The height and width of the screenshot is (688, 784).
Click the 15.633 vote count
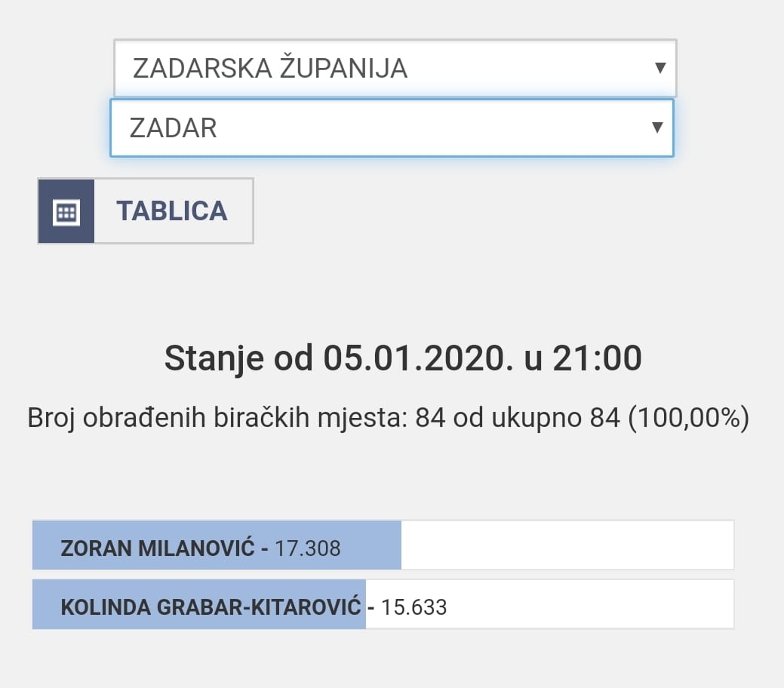pos(414,607)
